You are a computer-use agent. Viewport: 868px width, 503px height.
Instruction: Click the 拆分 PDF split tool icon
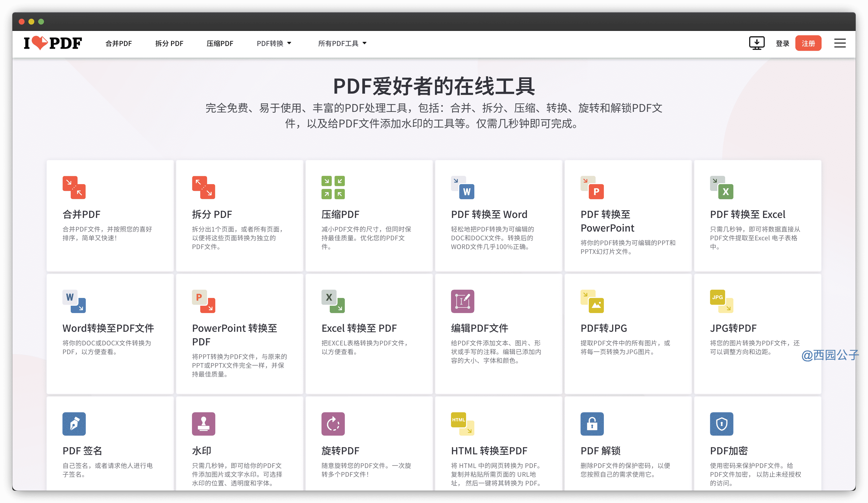(204, 188)
